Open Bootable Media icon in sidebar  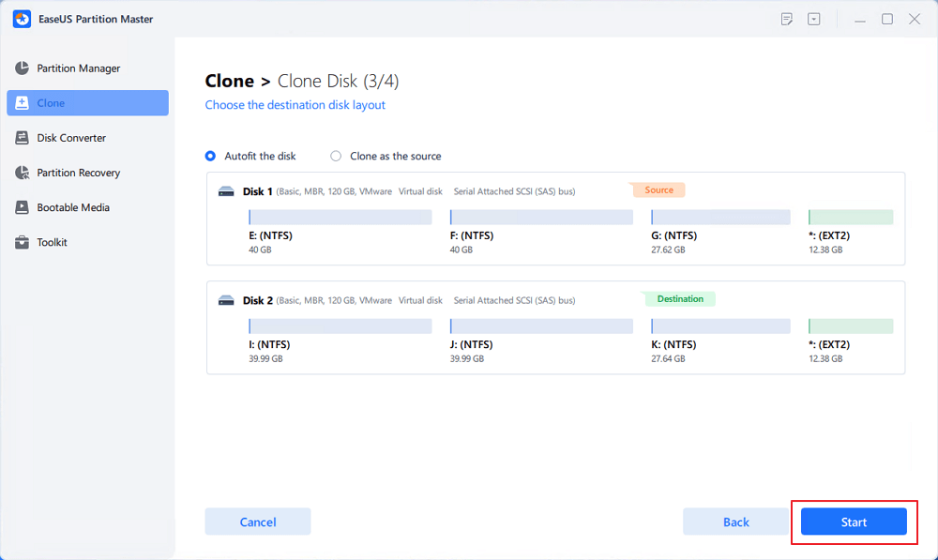22,207
